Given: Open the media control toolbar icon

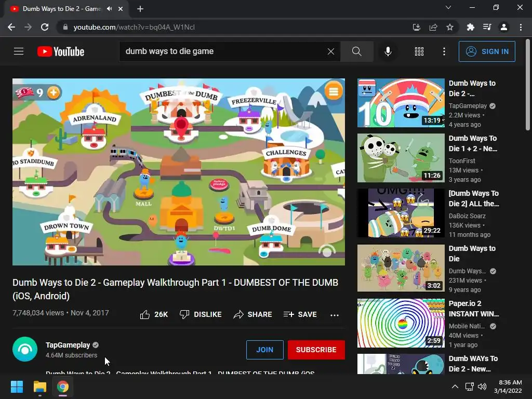Looking at the screenshot, I should (487, 27).
